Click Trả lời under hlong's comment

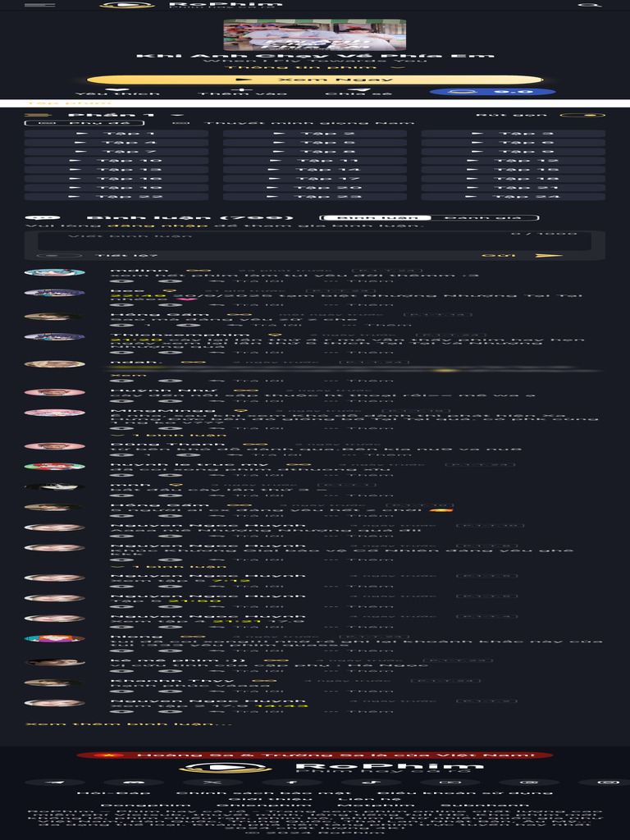[x=244, y=651]
